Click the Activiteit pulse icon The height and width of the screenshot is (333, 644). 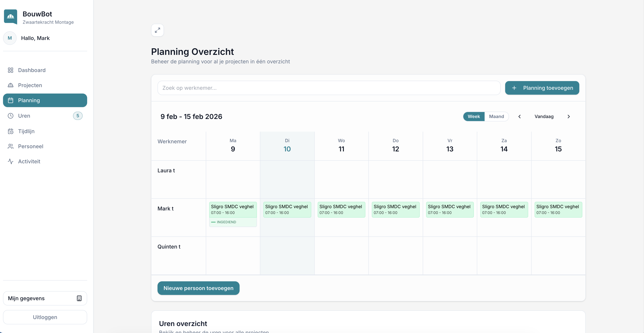click(x=11, y=161)
